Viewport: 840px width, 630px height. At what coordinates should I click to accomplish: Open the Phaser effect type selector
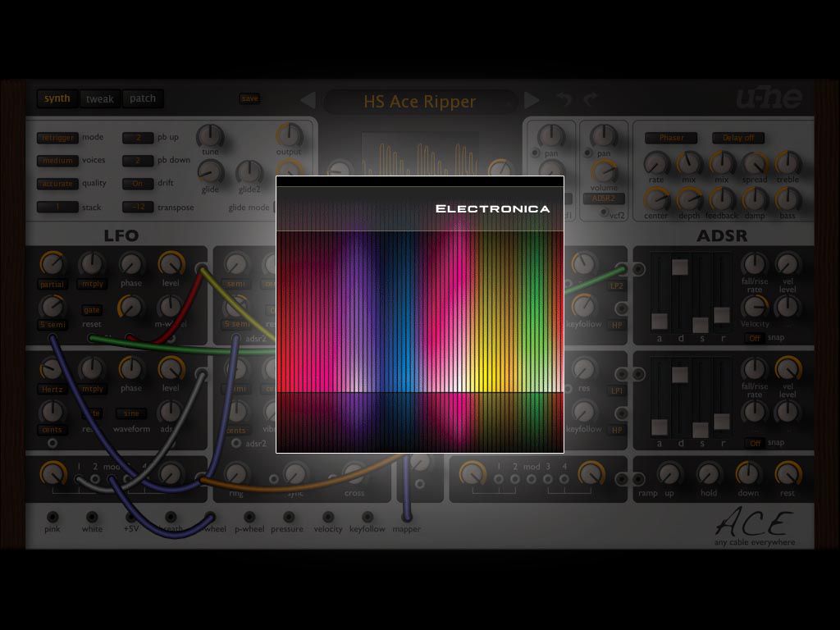(x=671, y=138)
